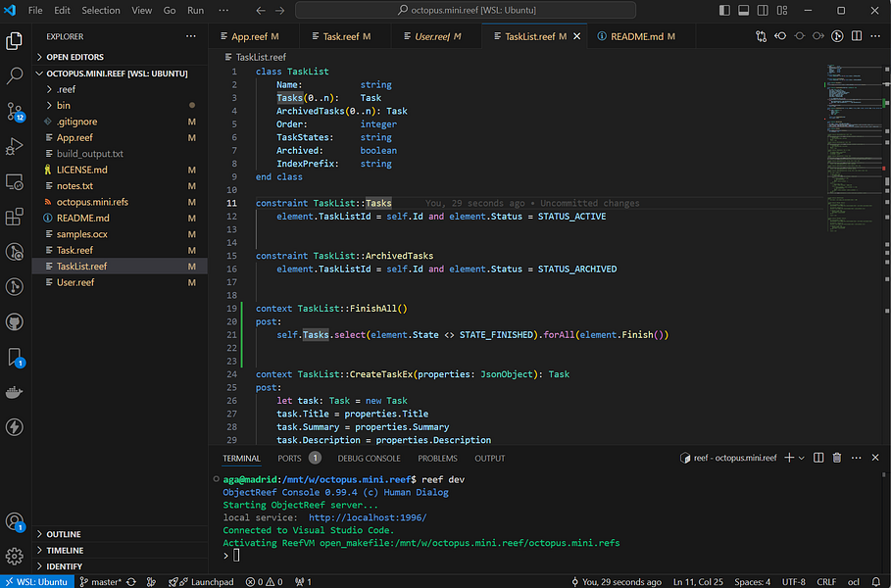Image resolution: width=891 pixels, height=588 pixels.
Task: Toggle the primary side bar layout
Action: [x=725, y=10]
